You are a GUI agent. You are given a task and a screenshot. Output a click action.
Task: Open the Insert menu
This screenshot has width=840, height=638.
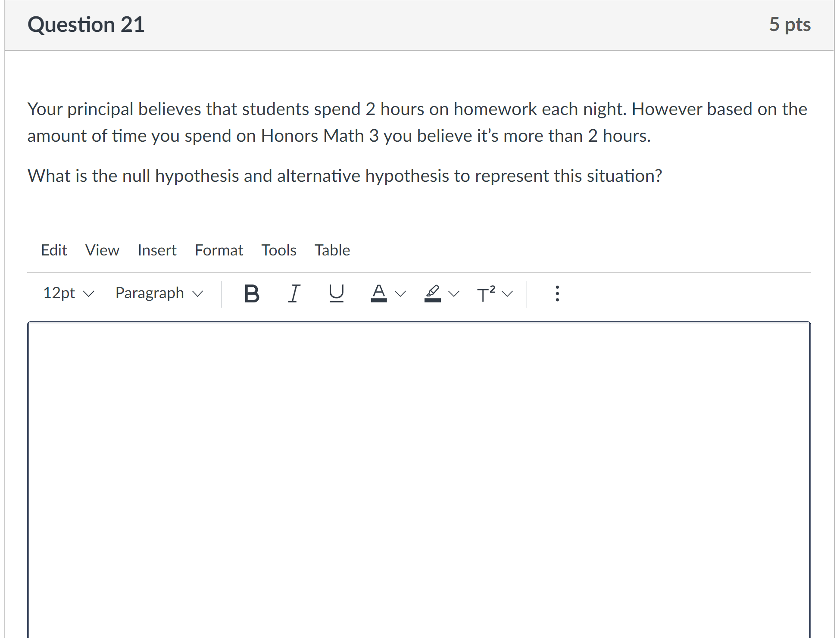[157, 250]
